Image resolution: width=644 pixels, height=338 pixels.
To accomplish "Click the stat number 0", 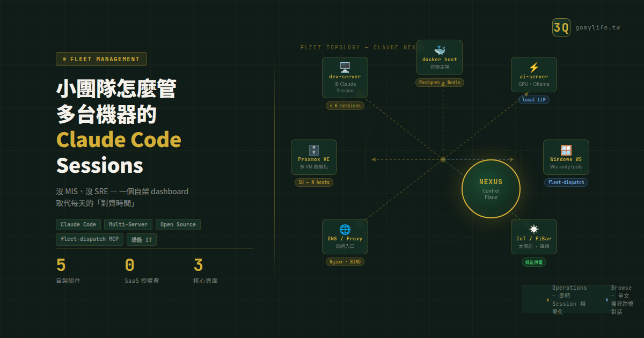I will tap(130, 265).
